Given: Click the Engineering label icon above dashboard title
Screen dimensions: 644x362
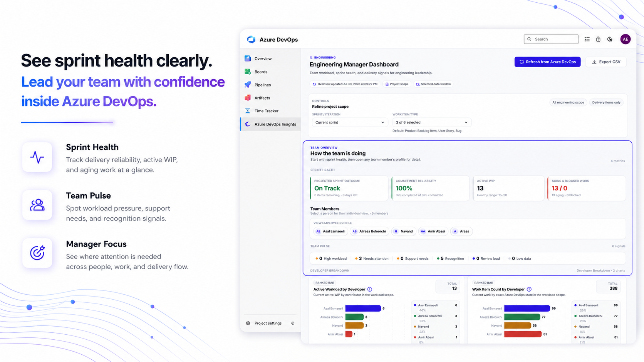Looking at the screenshot, I should (x=311, y=58).
